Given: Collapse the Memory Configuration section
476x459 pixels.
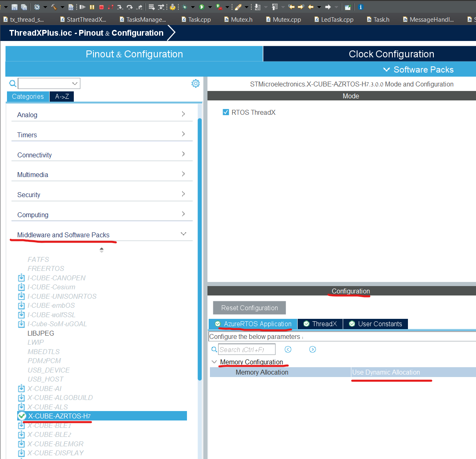Looking at the screenshot, I should click(214, 362).
